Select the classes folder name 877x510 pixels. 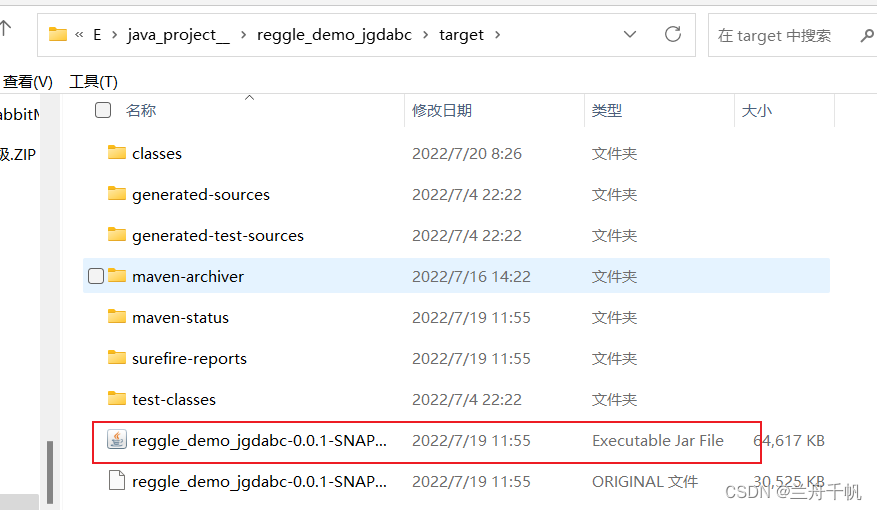tap(157, 153)
